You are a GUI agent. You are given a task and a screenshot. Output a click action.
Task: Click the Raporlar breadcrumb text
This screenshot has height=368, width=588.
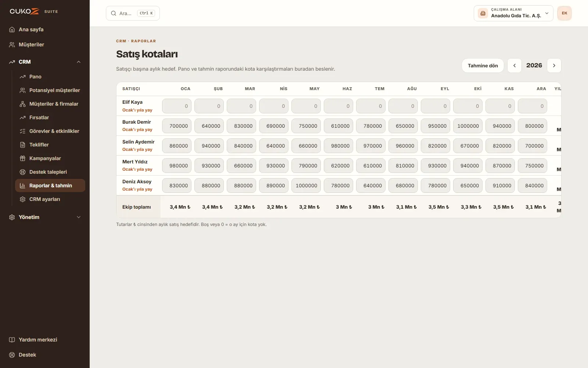click(x=143, y=41)
